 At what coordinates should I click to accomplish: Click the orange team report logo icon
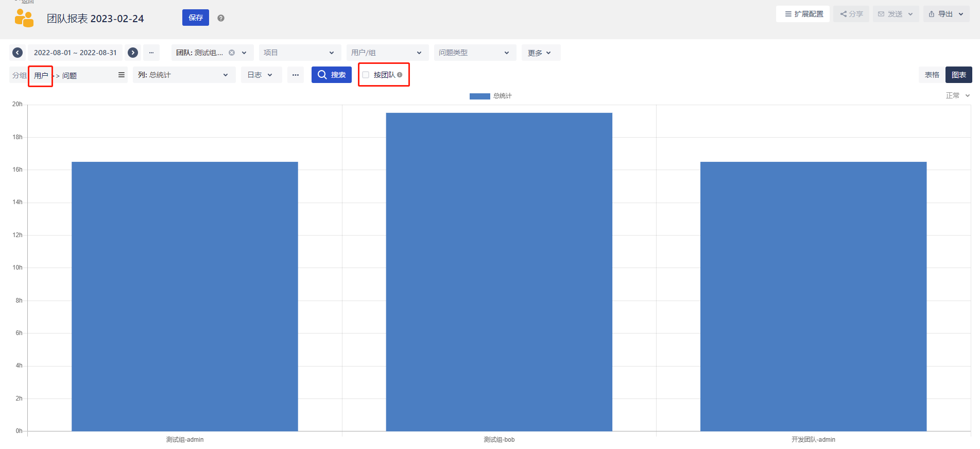(x=24, y=18)
